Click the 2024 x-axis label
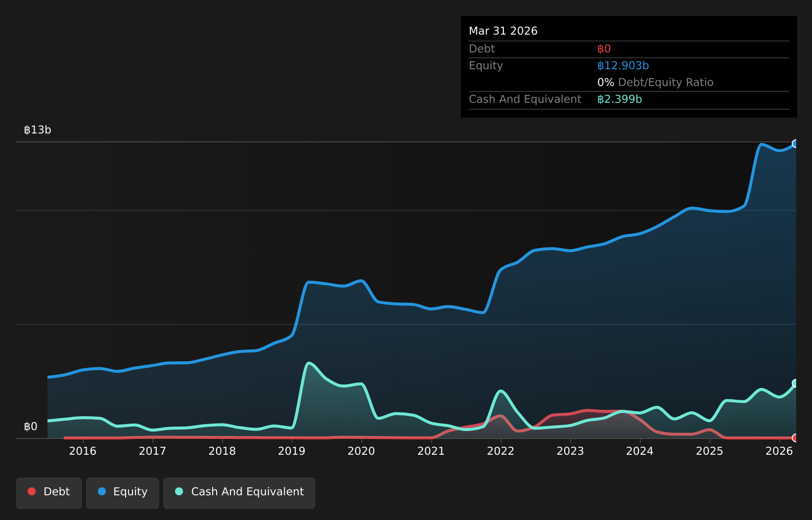Viewport: 812px width, 520px height. click(640, 451)
